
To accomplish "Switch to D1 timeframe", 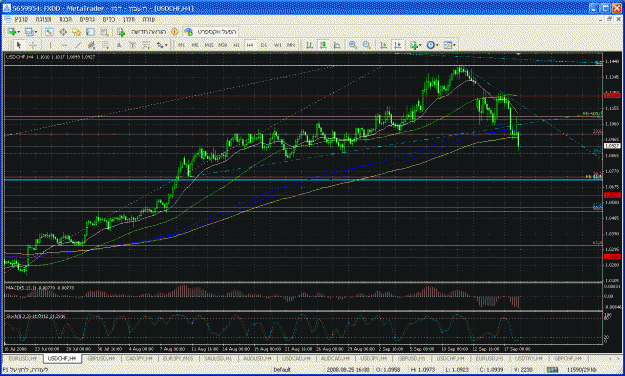I will point(263,45).
